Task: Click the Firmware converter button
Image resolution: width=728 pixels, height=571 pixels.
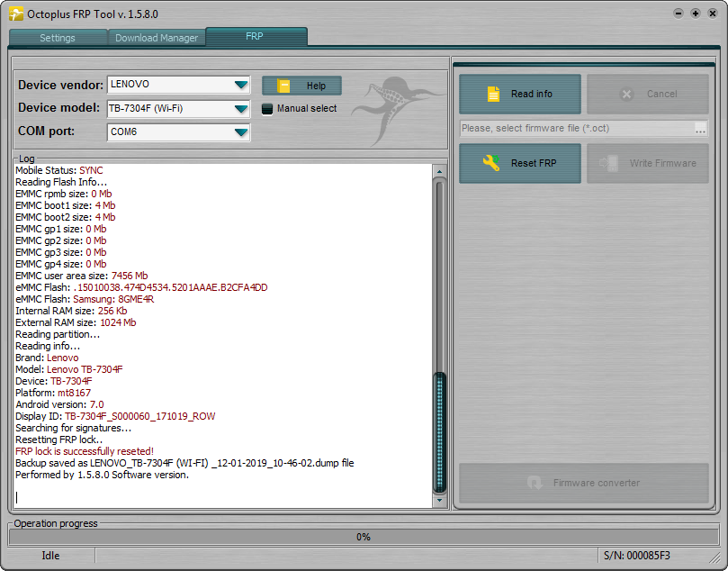Action: [x=584, y=483]
